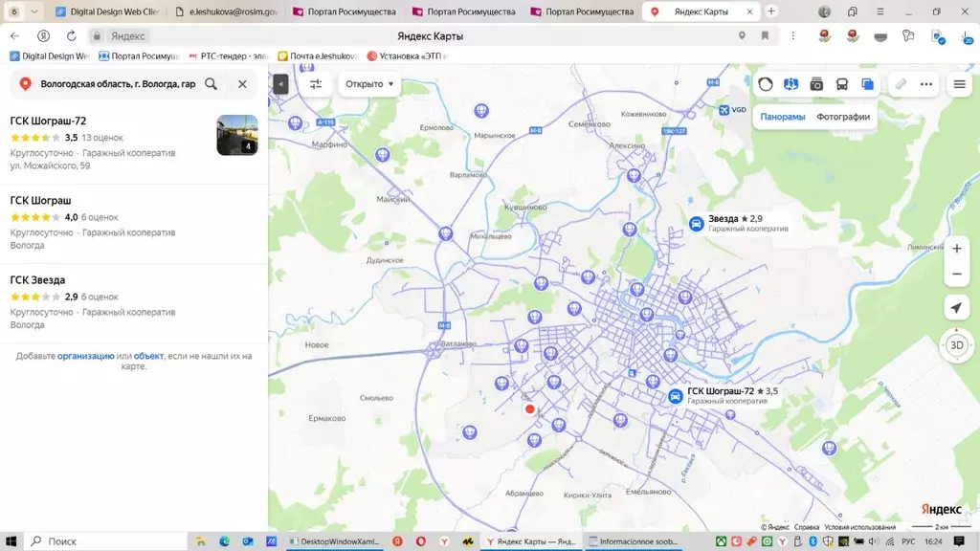This screenshot has height=551, width=980.
Task: Open Microsoft Edge from the taskbar
Action: [224, 541]
